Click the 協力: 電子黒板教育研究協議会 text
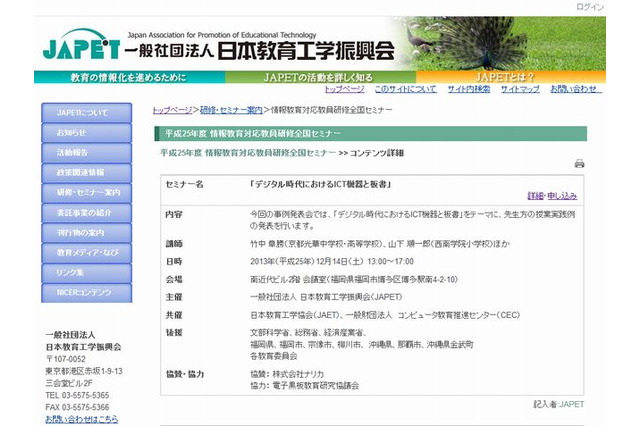The image size is (640, 426). 304,385
